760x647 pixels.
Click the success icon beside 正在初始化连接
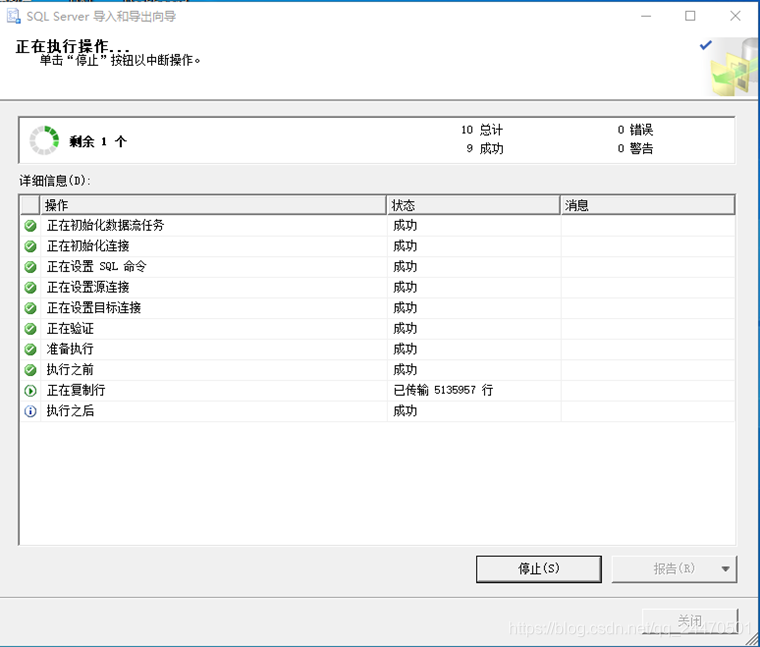click(x=30, y=246)
